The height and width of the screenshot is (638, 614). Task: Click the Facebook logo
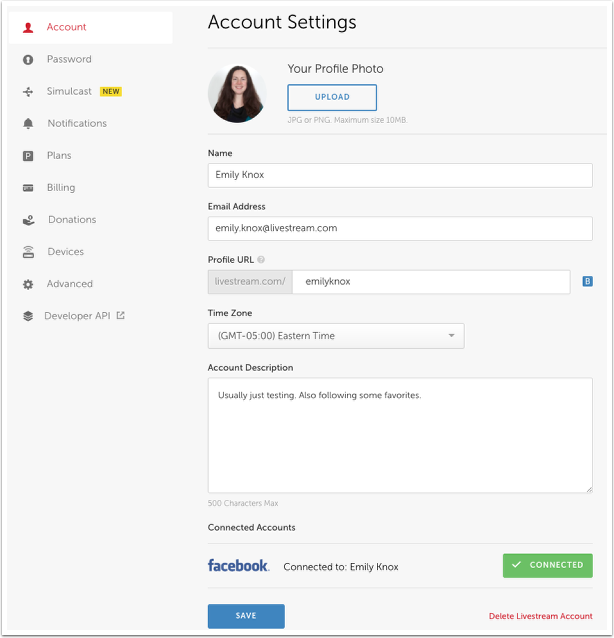(x=238, y=566)
